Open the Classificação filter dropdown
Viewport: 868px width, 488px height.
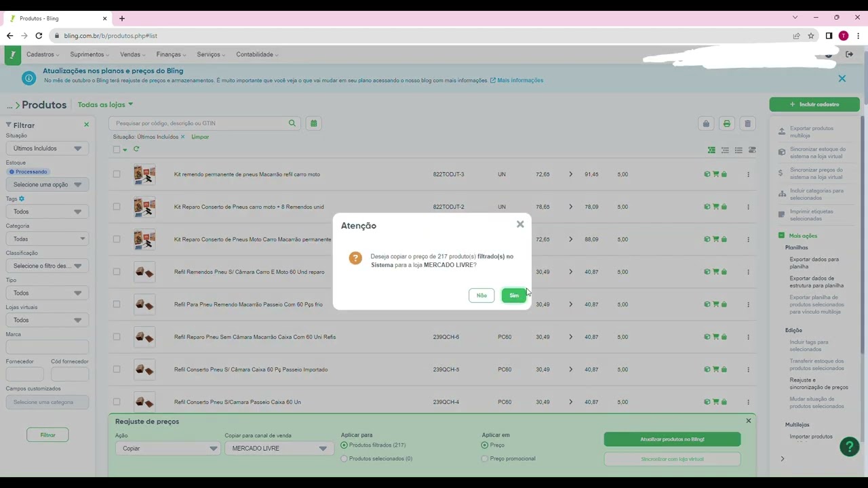click(x=47, y=266)
